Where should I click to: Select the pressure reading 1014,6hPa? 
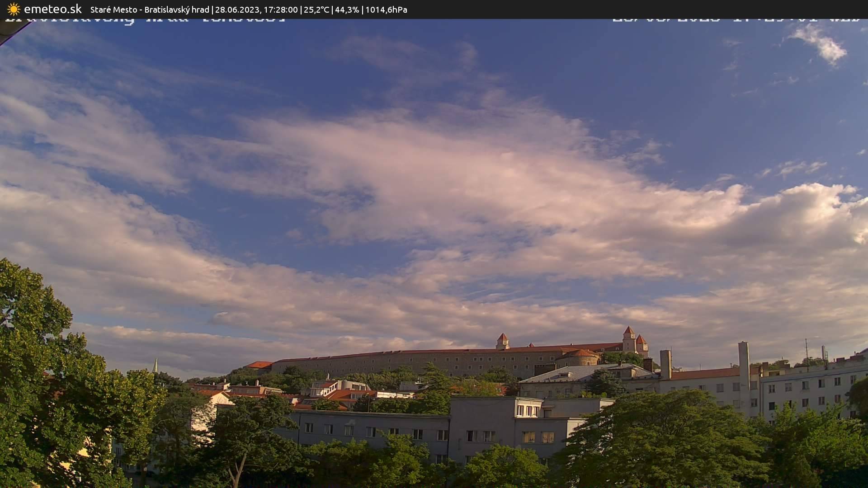pos(387,9)
